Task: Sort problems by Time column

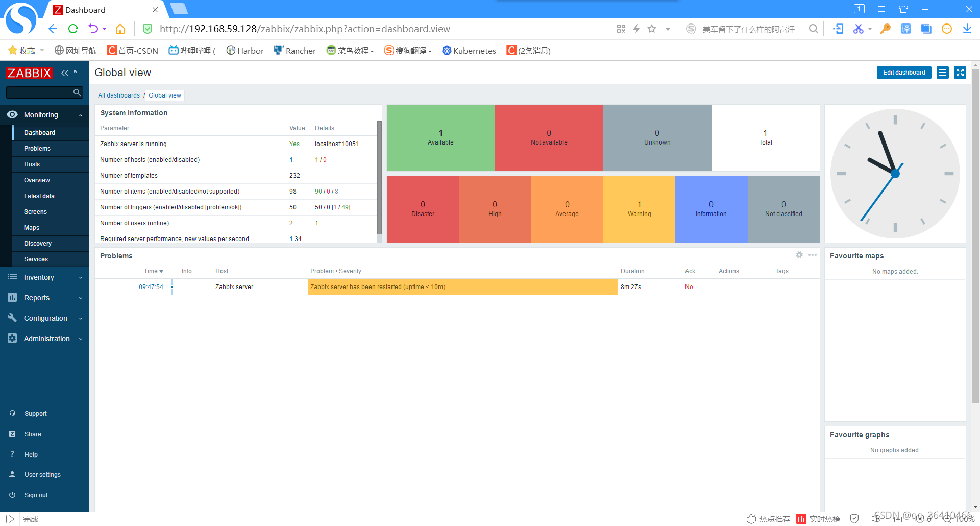Action: 153,271
